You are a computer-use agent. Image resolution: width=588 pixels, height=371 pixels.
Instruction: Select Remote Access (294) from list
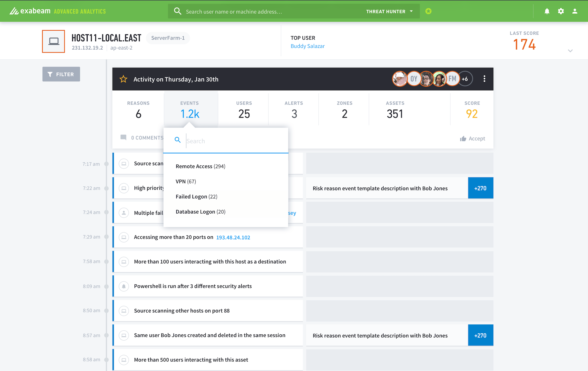[200, 166]
